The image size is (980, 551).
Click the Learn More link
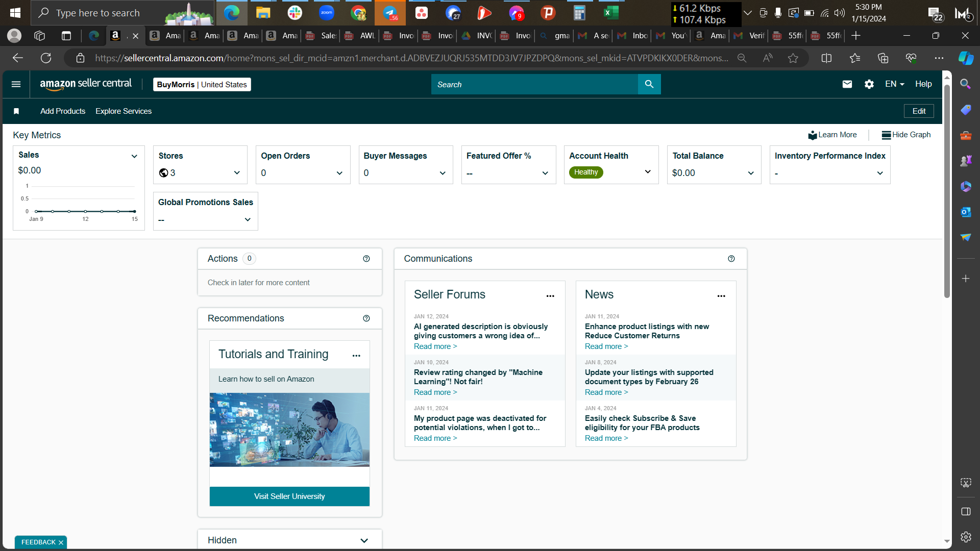point(832,135)
